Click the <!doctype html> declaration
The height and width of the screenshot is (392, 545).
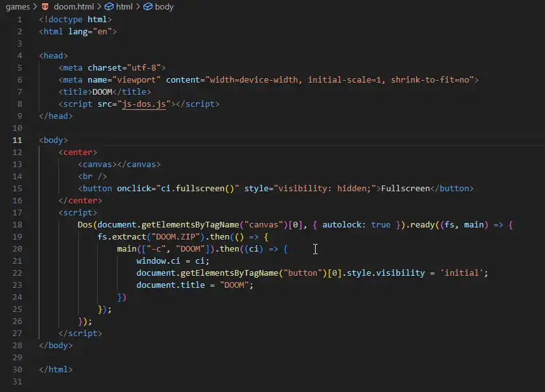click(x=76, y=20)
